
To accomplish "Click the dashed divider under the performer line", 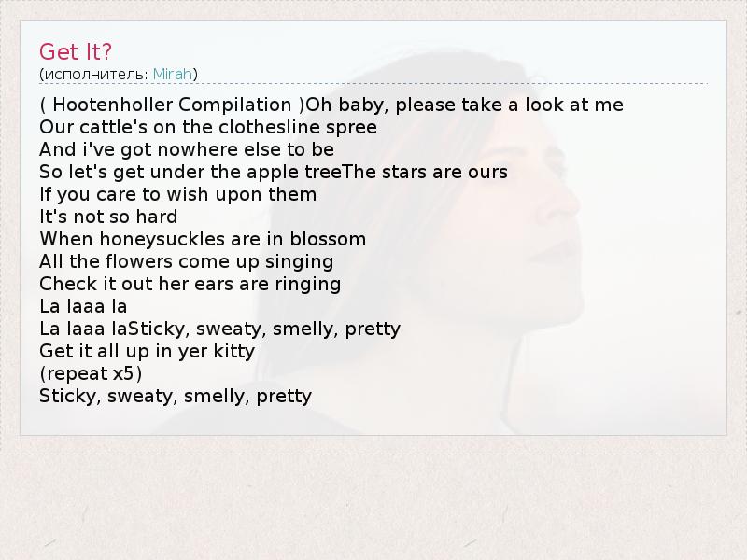I will click(x=373, y=86).
